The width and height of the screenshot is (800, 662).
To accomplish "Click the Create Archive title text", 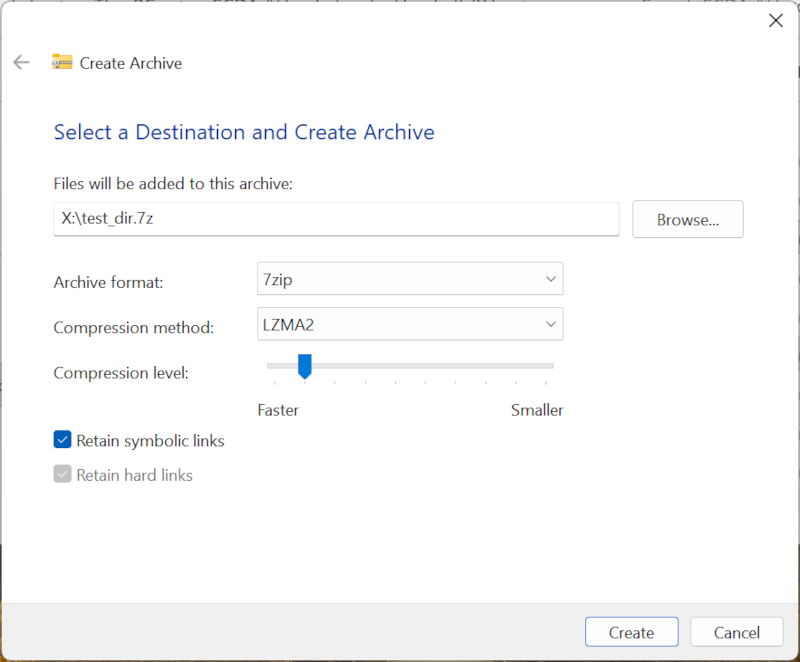I will point(131,63).
